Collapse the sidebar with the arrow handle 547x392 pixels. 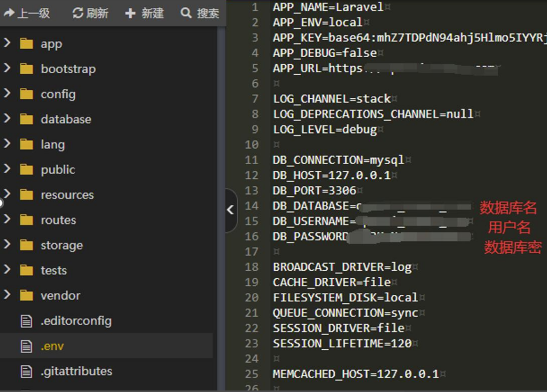pos(230,210)
